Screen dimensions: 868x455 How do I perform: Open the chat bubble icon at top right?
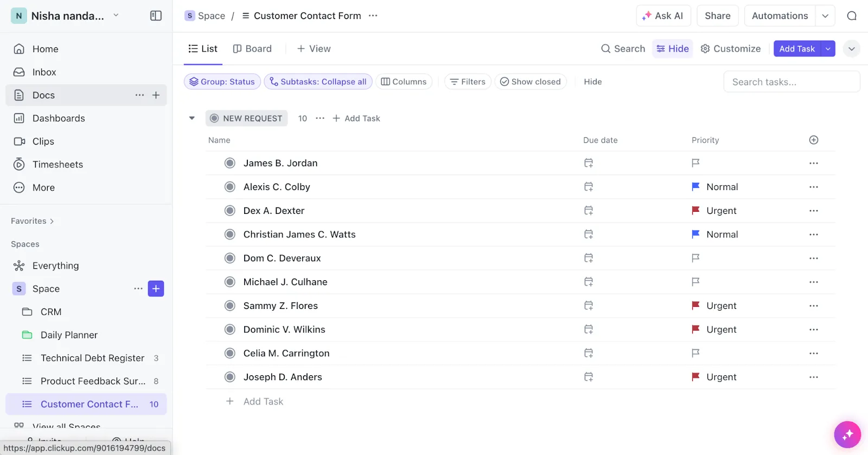click(x=852, y=16)
